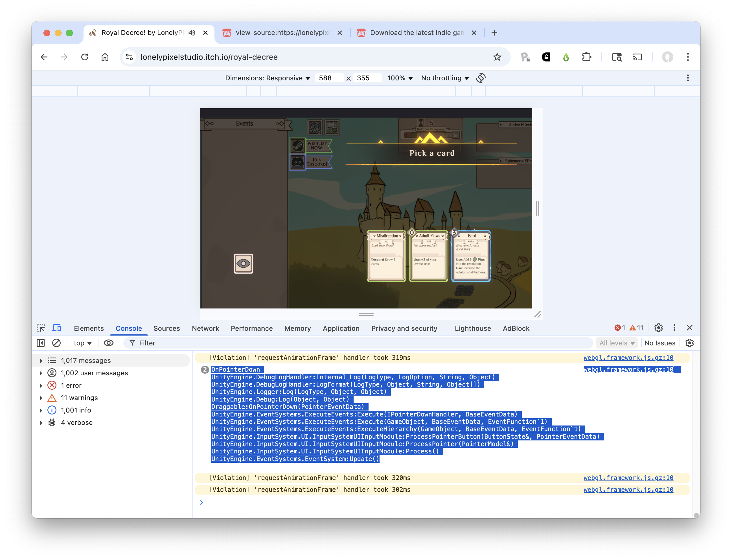Activate the inspect element picker
The width and height of the screenshot is (732, 560).
[41, 328]
